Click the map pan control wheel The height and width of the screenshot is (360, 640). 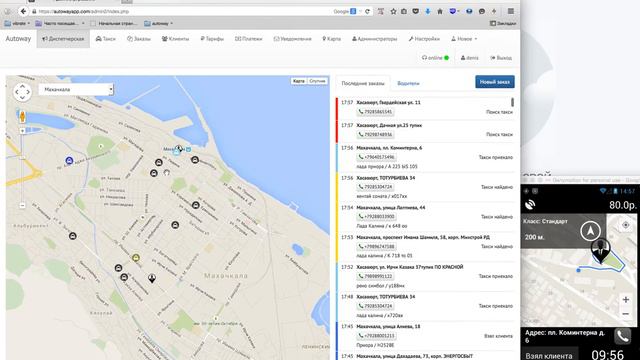coord(22,92)
